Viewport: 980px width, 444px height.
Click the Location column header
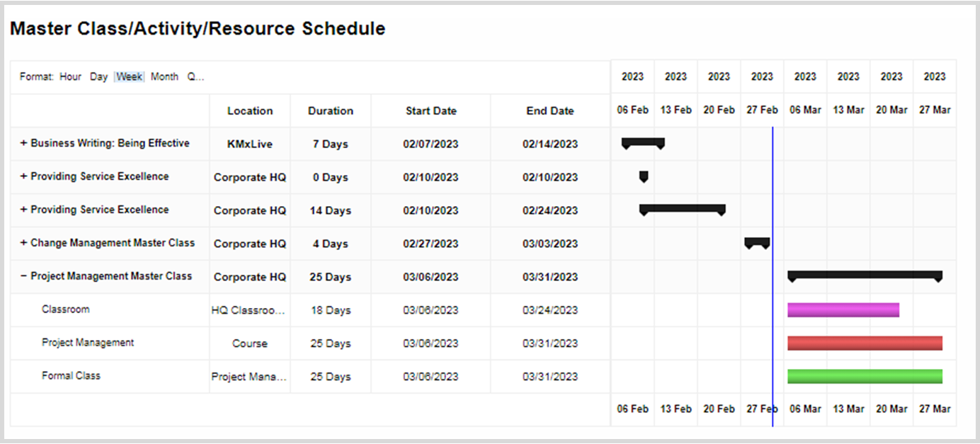pos(249,111)
